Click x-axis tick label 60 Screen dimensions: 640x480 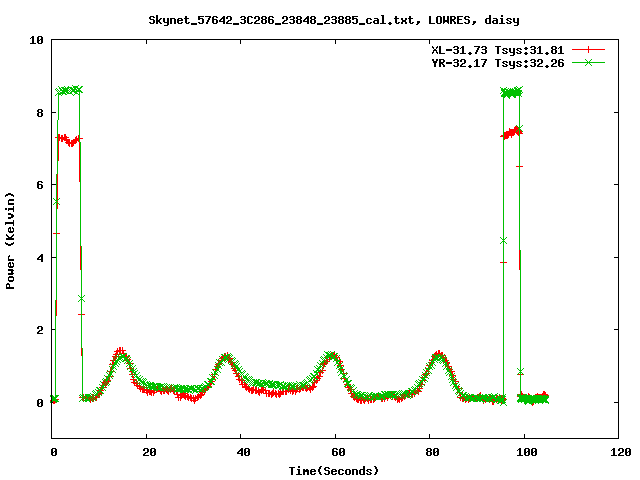[x=338, y=452]
